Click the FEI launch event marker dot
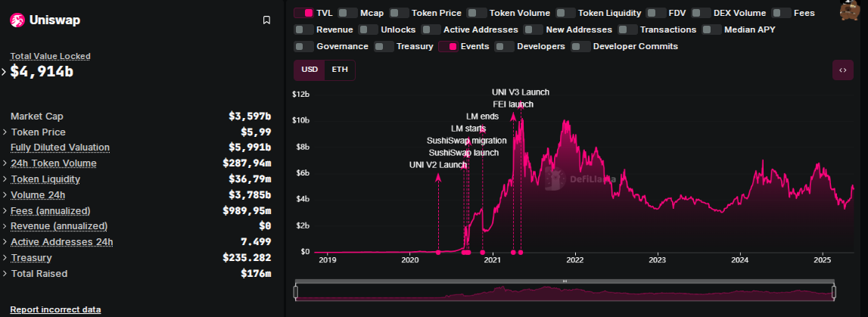This screenshot has height=317, width=868. [x=513, y=252]
